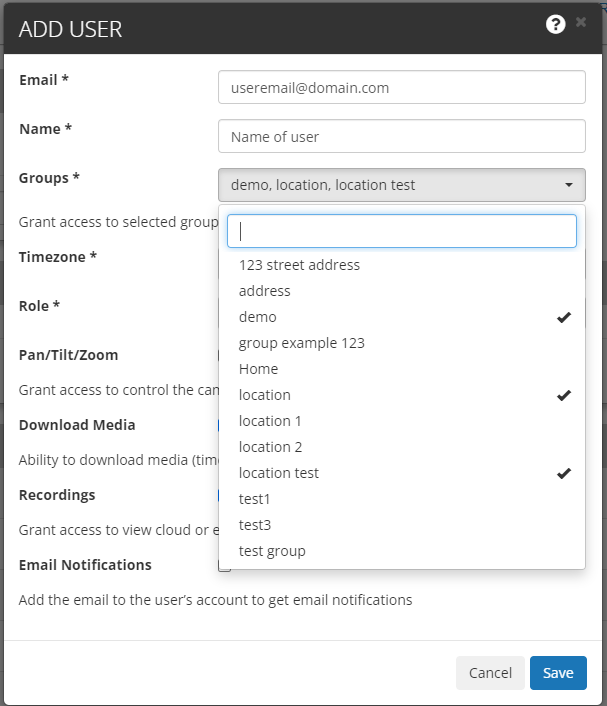The image size is (607, 706).
Task: Click the help question mark icon
Action: [556, 25]
